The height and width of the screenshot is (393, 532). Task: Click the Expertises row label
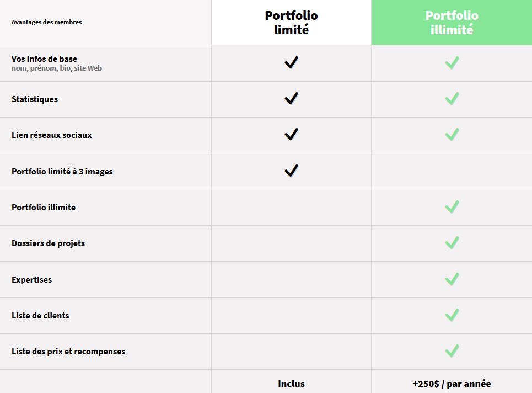31,280
